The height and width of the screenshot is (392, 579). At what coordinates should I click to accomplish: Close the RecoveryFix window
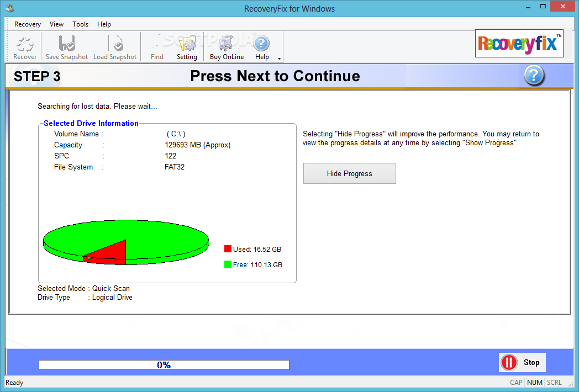[563, 6]
